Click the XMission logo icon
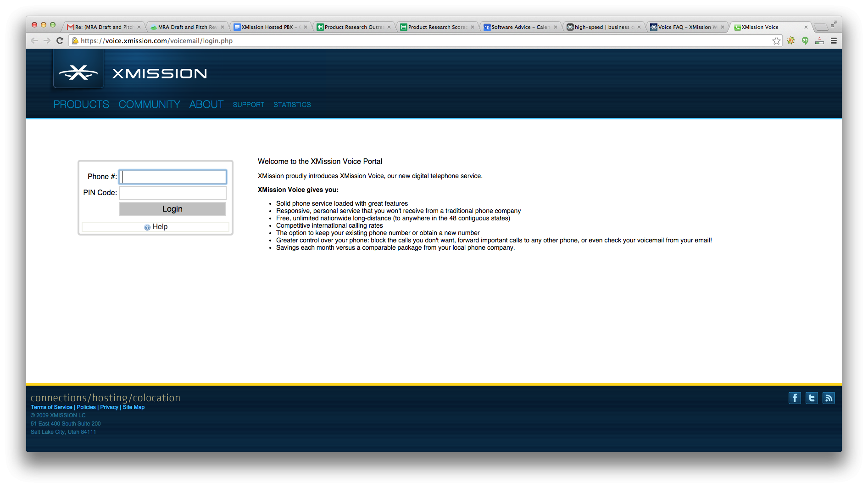This screenshot has height=488, width=868. [78, 72]
